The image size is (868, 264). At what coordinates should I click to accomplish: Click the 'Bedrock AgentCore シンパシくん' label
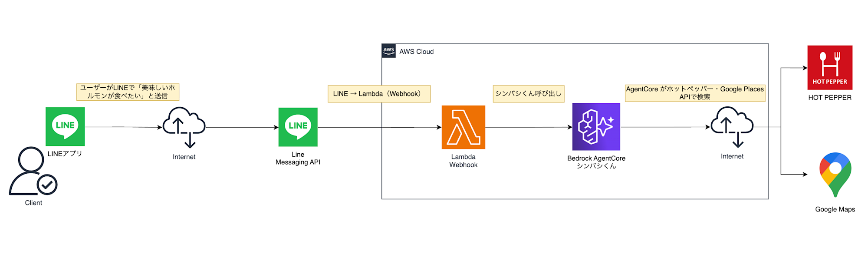point(596,162)
